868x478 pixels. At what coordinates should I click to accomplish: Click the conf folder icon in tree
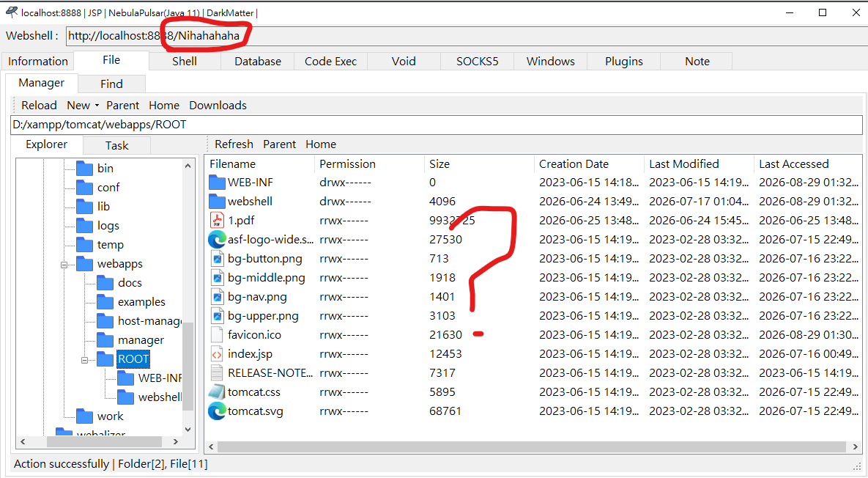pyautogui.click(x=85, y=187)
